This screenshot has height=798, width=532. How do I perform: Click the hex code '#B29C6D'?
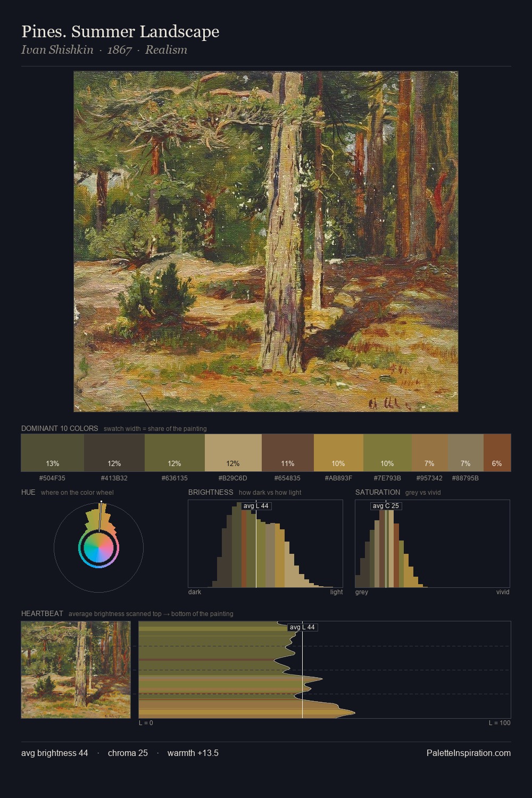233,478
